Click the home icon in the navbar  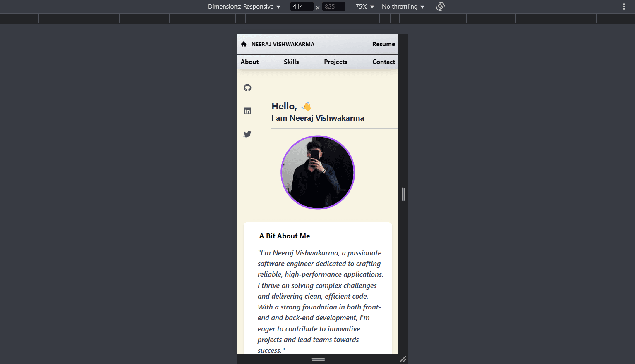coord(244,44)
